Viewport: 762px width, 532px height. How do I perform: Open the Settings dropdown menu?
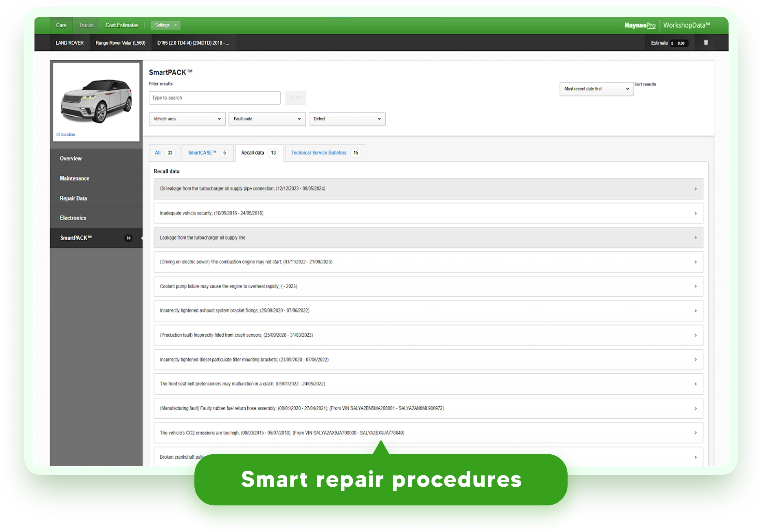click(x=165, y=25)
